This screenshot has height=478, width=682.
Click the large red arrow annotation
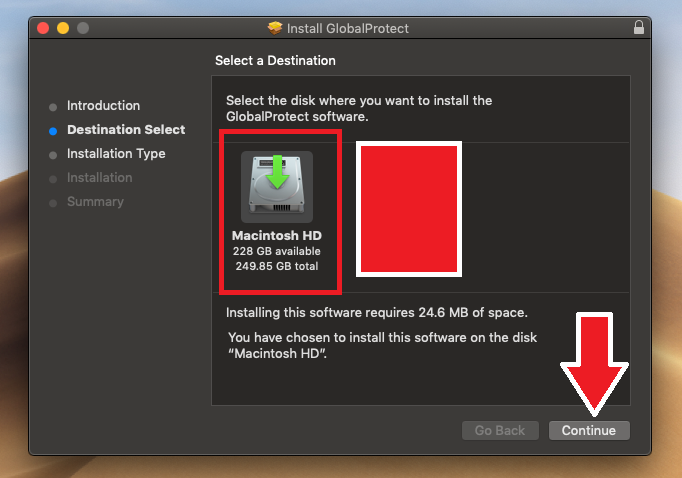click(x=594, y=360)
